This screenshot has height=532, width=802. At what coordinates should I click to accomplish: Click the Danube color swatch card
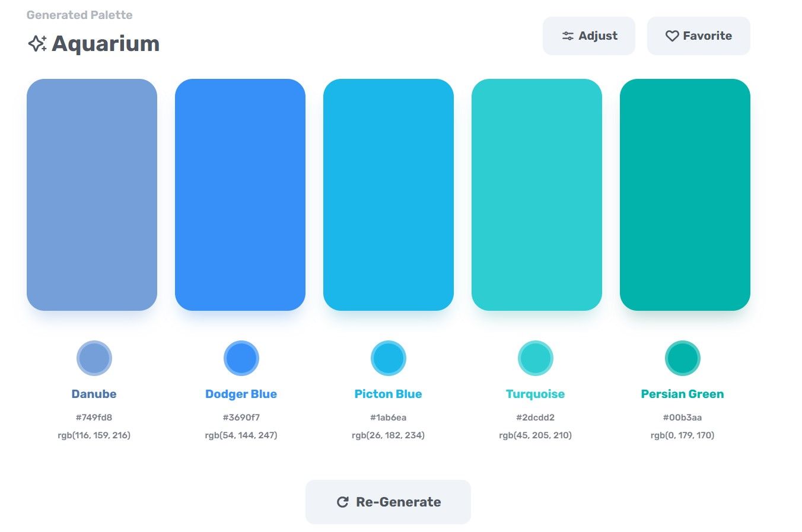tap(92, 194)
